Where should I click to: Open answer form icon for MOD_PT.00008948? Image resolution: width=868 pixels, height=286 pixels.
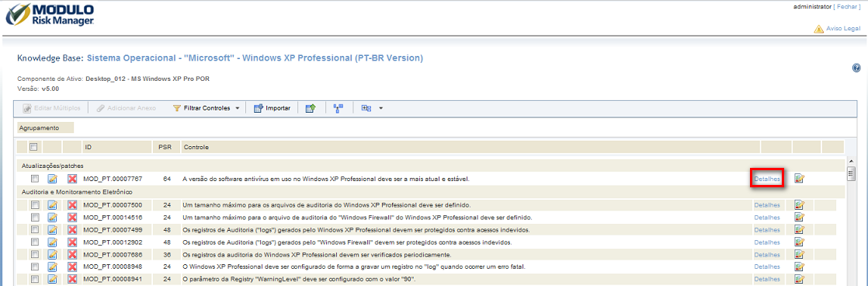coord(799,267)
